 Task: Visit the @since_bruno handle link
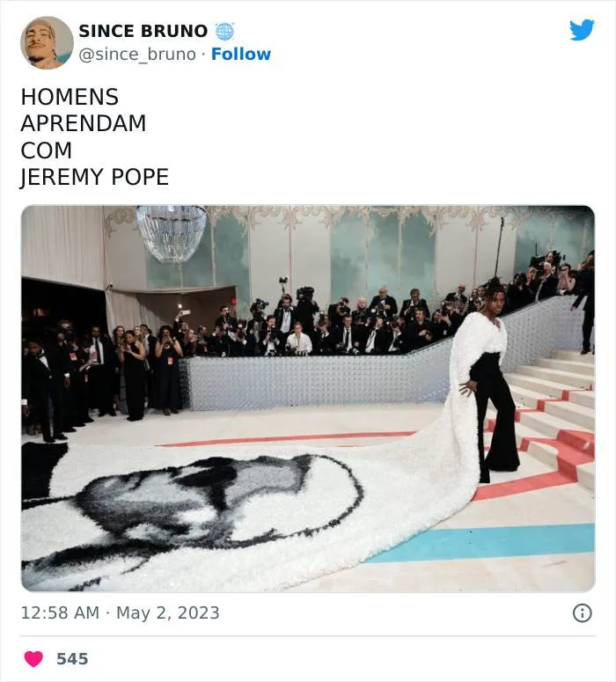[x=137, y=55]
